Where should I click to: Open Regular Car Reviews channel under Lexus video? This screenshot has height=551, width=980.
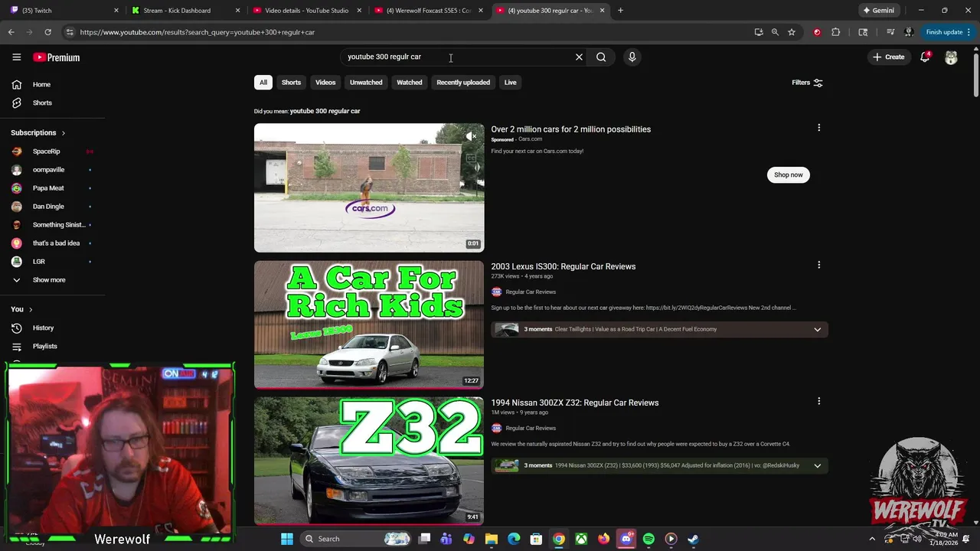531,292
